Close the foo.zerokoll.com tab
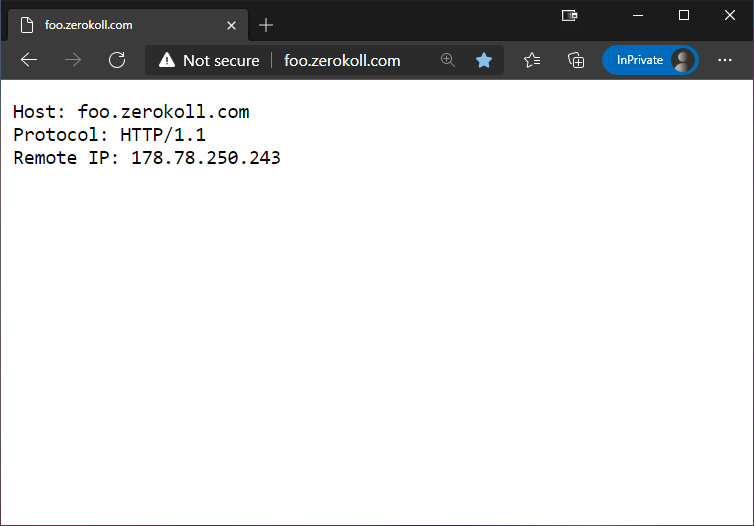The width and height of the screenshot is (754, 526). click(x=231, y=25)
